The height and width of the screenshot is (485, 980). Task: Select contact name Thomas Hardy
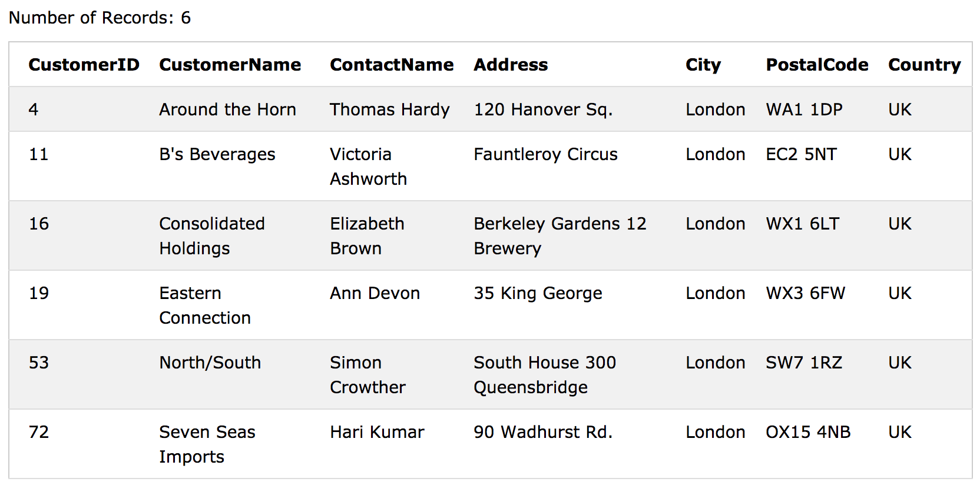(389, 109)
